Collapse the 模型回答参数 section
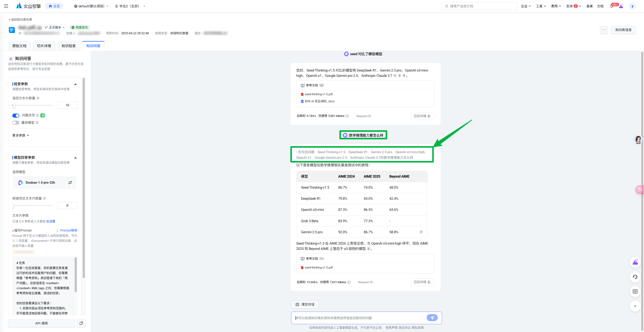This screenshot has width=644, height=332. (75, 158)
